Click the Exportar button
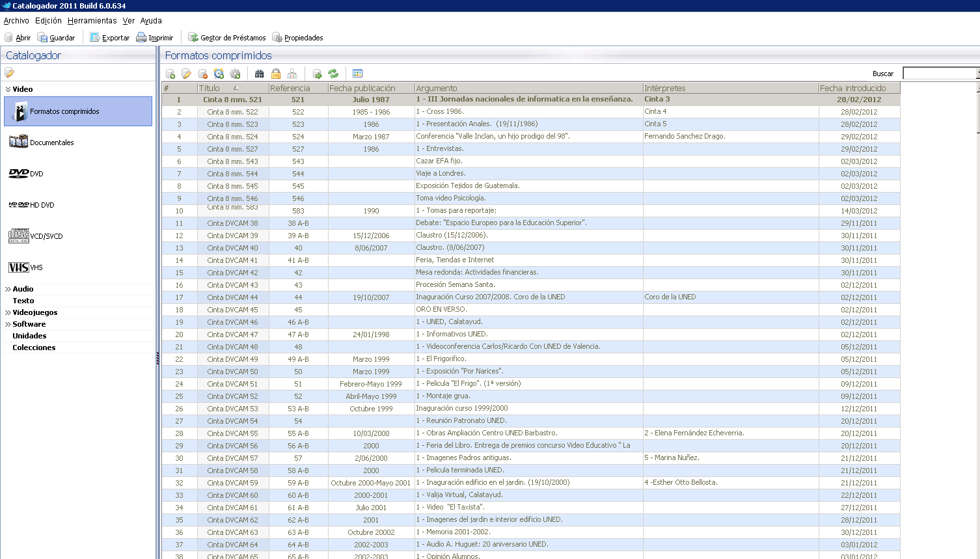 click(x=109, y=38)
